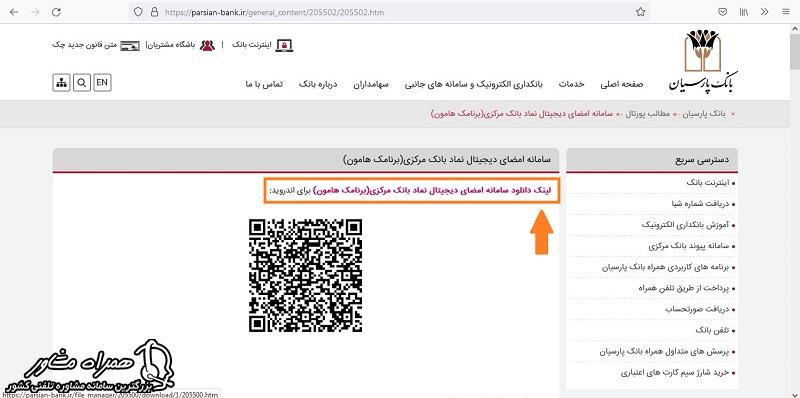
Task: Click متن قانون جدید چک link
Action: pyautogui.click(x=85, y=45)
